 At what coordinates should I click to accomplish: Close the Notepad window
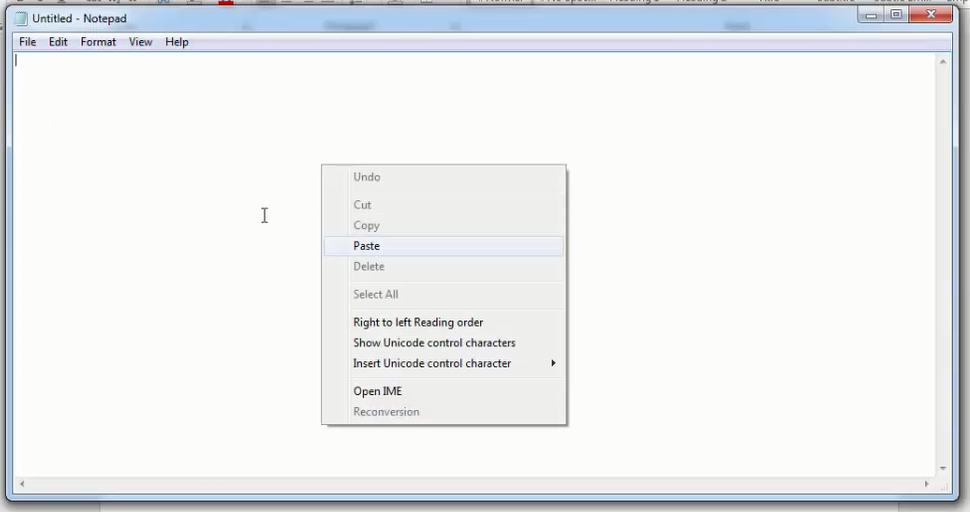click(x=930, y=15)
